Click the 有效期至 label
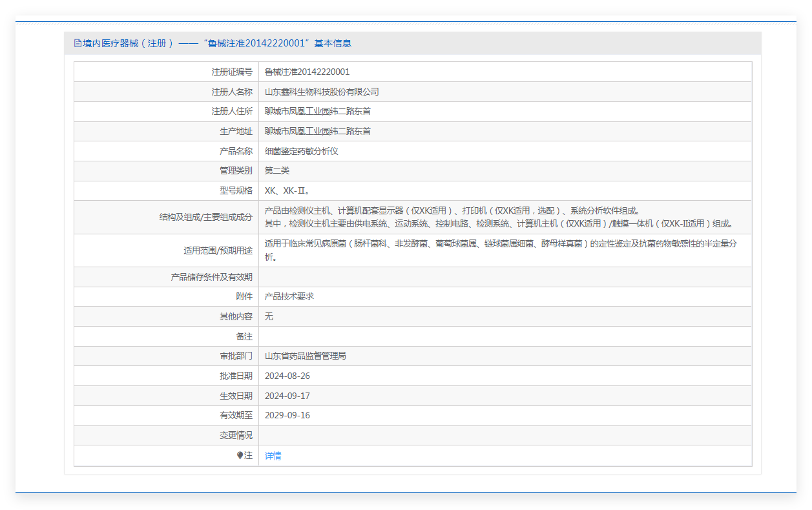The image size is (812, 510). (x=236, y=415)
